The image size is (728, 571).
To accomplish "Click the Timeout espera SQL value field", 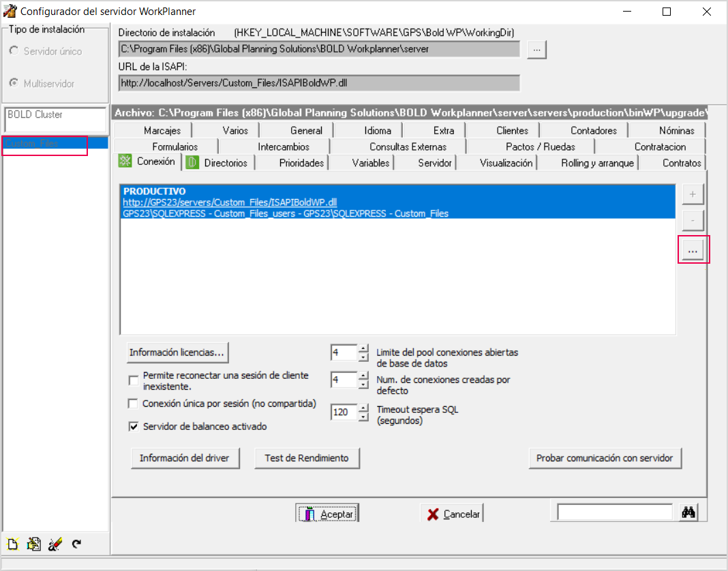I will tap(344, 412).
